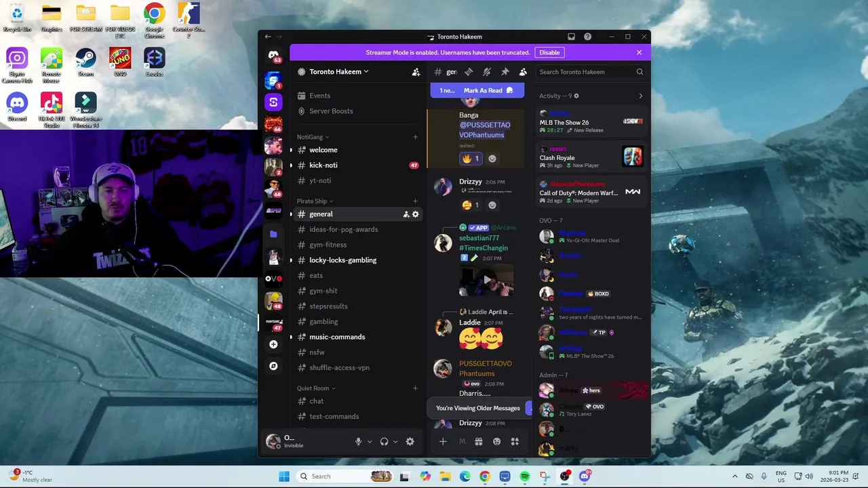Open Discord inbox icon in title bar
Image resolution: width=868 pixels, height=488 pixels.
[x=571, y=37]
